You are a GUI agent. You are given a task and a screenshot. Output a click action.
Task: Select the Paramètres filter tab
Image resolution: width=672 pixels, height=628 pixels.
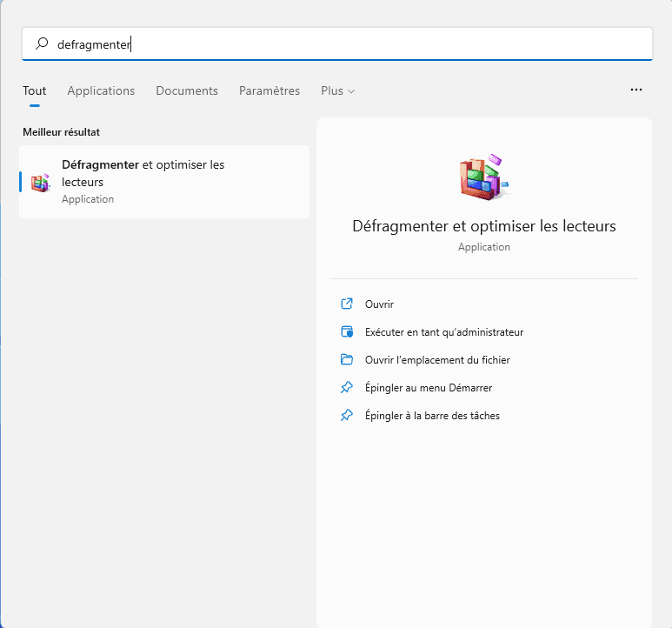269,91
